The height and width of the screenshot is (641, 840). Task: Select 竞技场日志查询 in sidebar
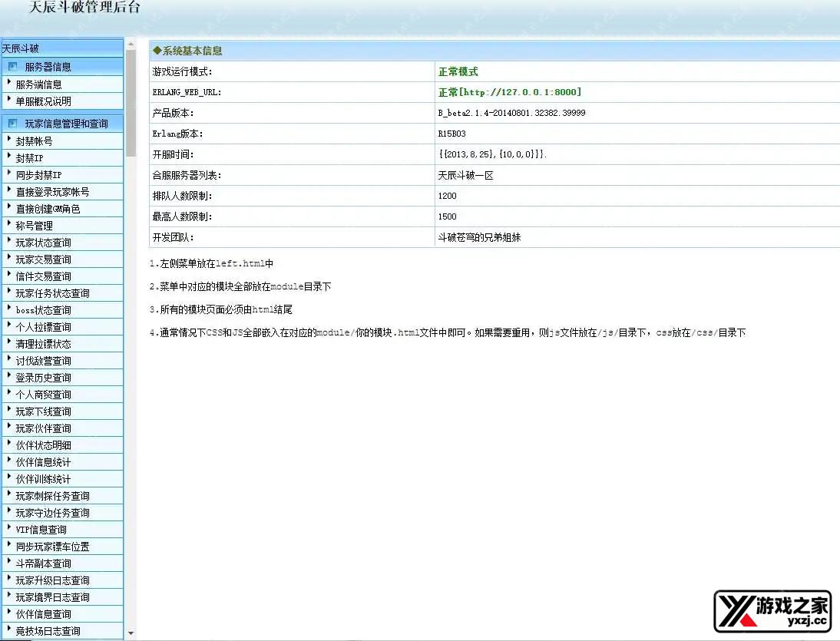click(48, 631)
